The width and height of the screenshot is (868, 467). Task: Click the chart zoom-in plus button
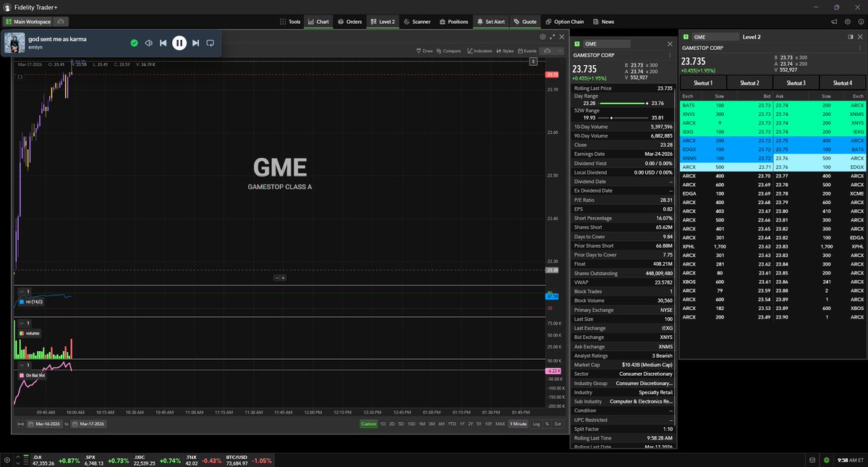pyautogui.click(x=284, y=278)
